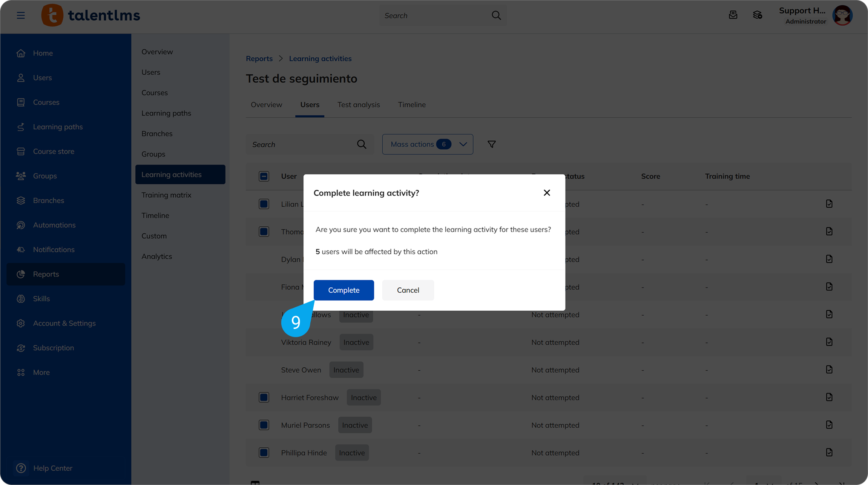
Task: Open Help Center question mark icon
Action: pyautogui.click(x=21, y=468)
